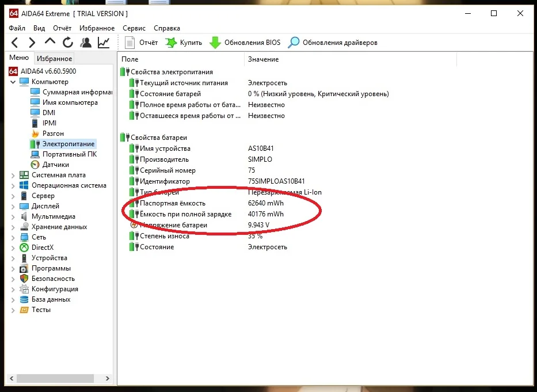537x392 pixels.
Task: Expand the Дисплей tree node
Action: (x=13, y=206)
